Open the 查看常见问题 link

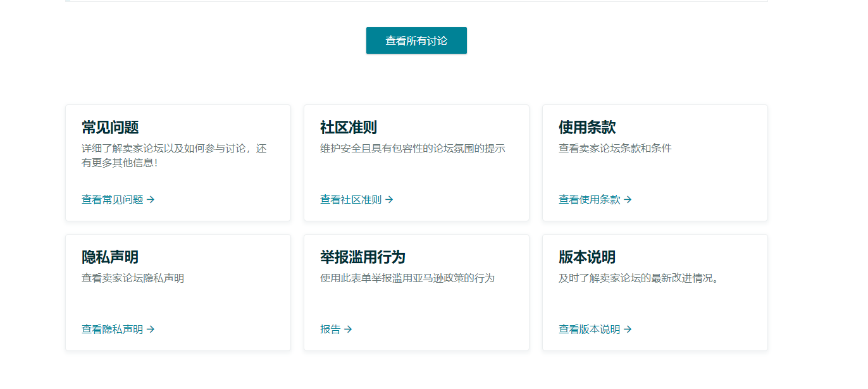coord(118,199)
